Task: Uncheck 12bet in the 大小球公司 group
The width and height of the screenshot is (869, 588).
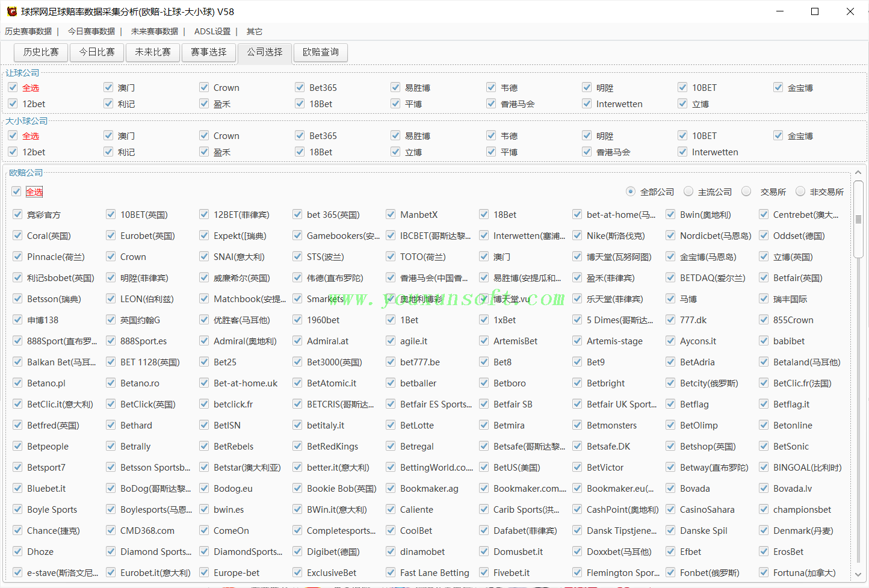Action: [x=13, y=152]
